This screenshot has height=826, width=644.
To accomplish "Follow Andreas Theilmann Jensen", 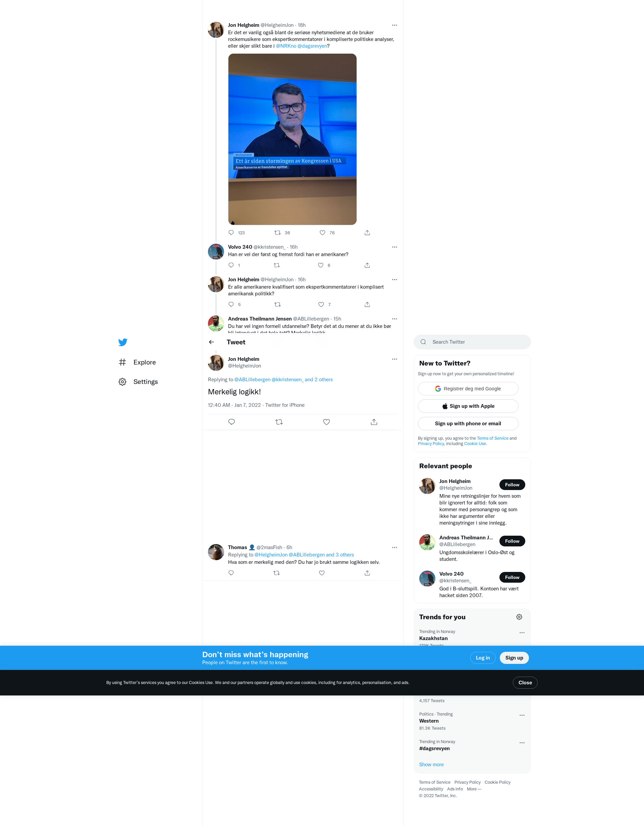I will pyautogui.click(x=512, y=541).
